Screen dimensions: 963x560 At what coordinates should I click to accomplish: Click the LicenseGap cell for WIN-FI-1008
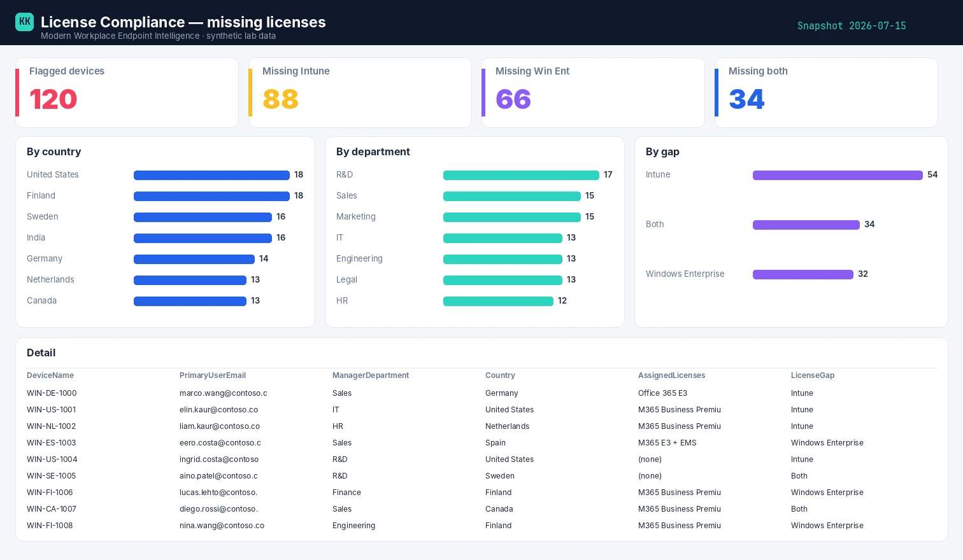(827, 526)
